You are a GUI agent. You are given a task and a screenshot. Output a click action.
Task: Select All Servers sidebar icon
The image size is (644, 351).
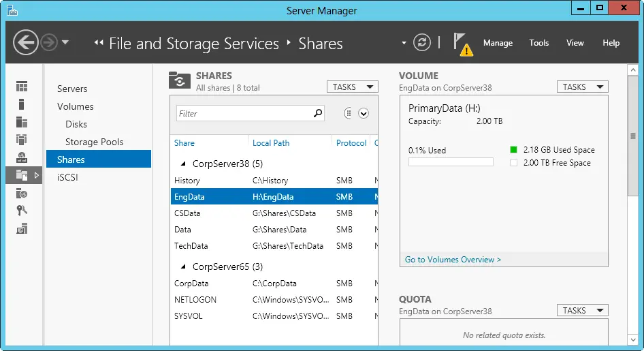click(x=22, y=122)
